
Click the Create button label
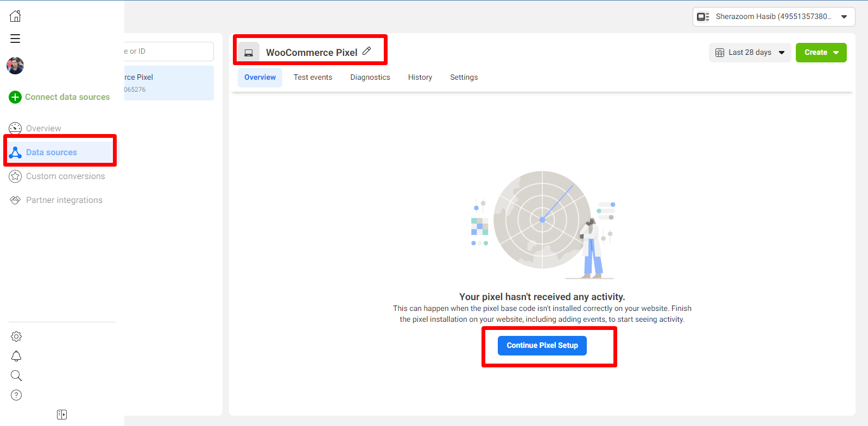816,53
